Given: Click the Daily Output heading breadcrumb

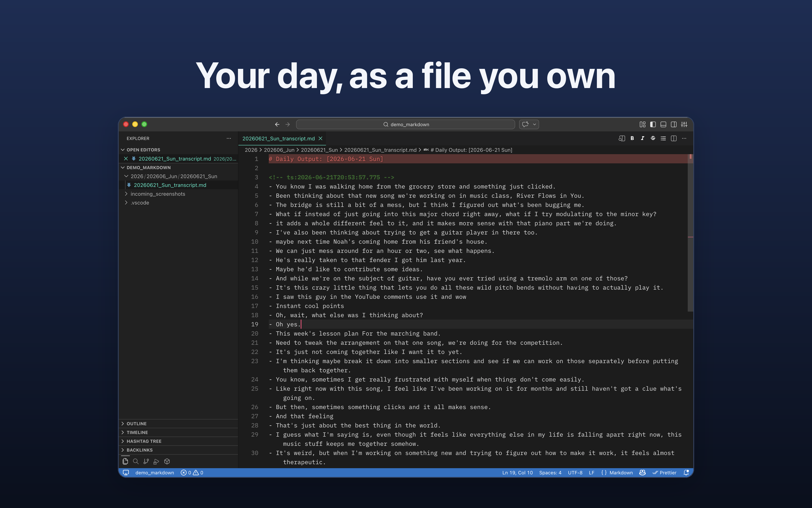Looking at the screenshot, I should point(471,150).
